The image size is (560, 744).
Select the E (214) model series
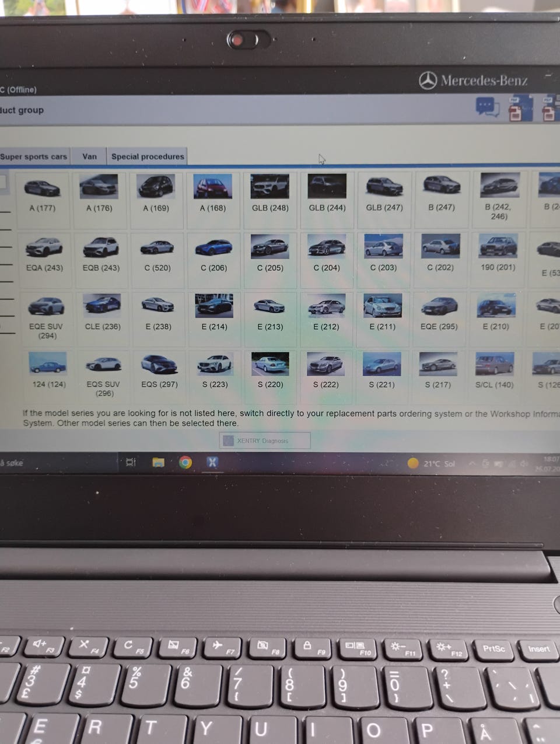(214, 319)
